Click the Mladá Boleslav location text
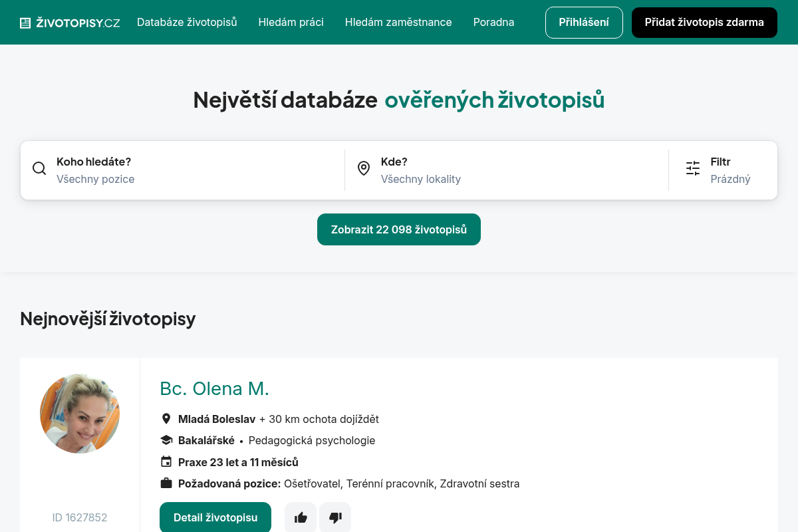798x532 pixels. [217, 419]
